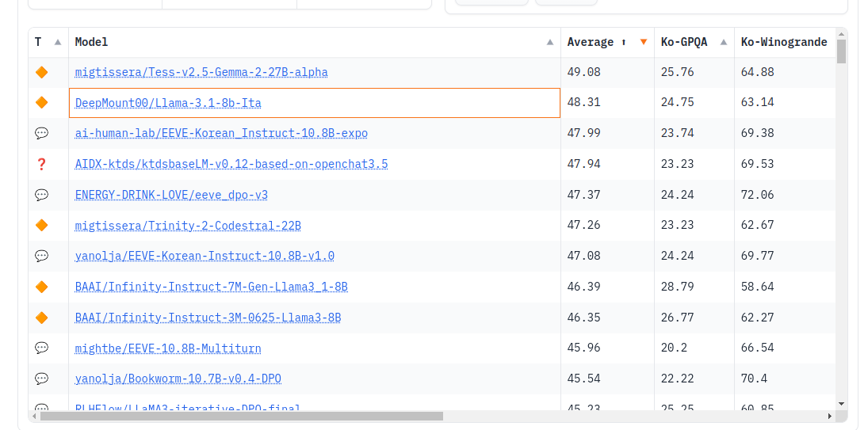Open ai-human-lab/EEVE-Korean_Instruct-10.8B-expo link
The width and height of the screenshot is (868, 430).
pos(221,134)
